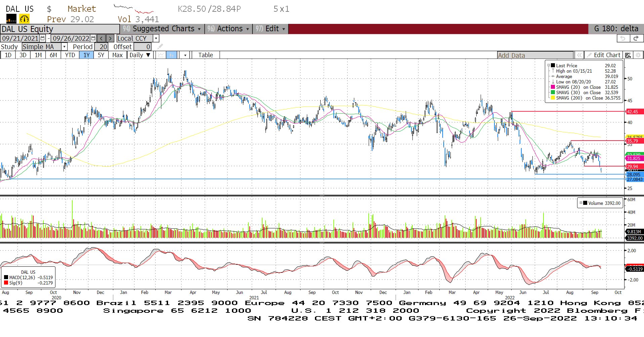Click DAL US Equity security field
This screenshot has height=337, width=644.
[x=60, y=29]
